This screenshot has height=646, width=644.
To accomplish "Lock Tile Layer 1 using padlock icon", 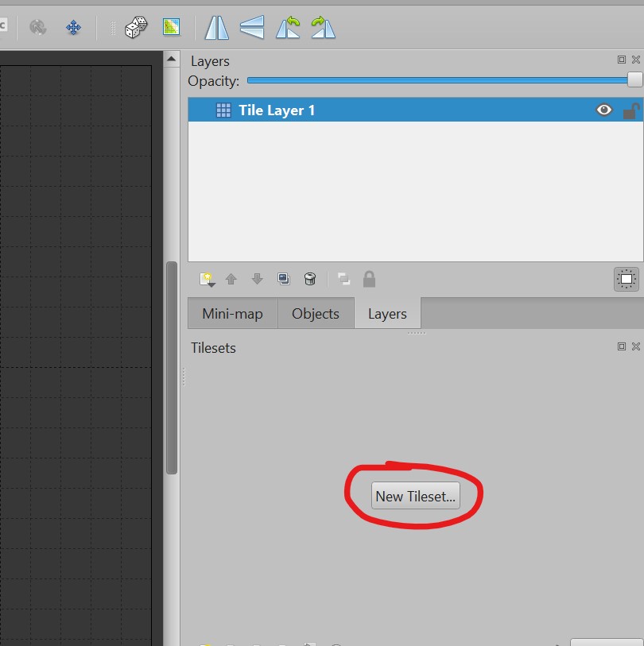I will coord(630,111).
